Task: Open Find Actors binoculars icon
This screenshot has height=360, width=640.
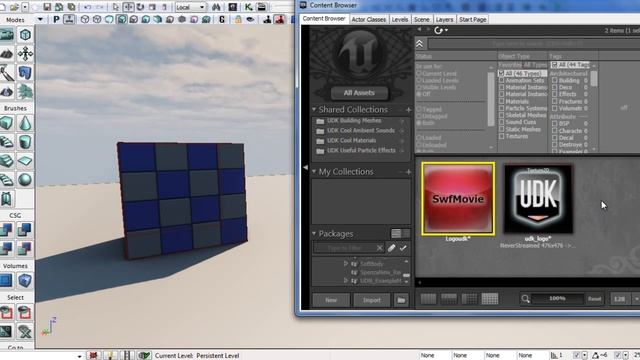Action: tap(216, 7)
